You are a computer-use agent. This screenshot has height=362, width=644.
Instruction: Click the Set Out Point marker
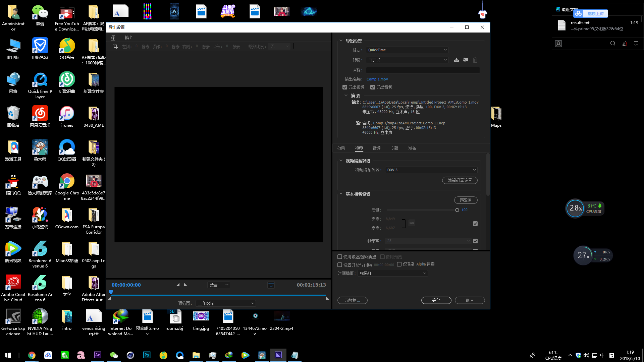(186, 285)
